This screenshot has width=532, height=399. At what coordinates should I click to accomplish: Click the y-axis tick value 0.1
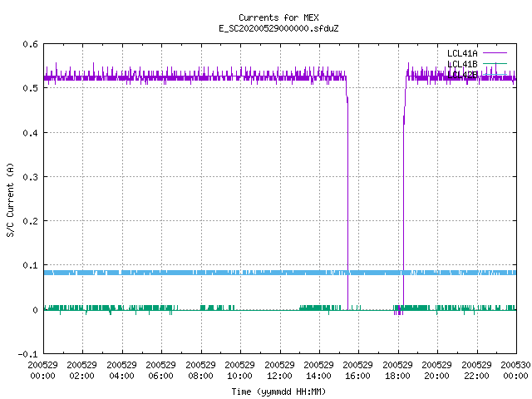30,265
